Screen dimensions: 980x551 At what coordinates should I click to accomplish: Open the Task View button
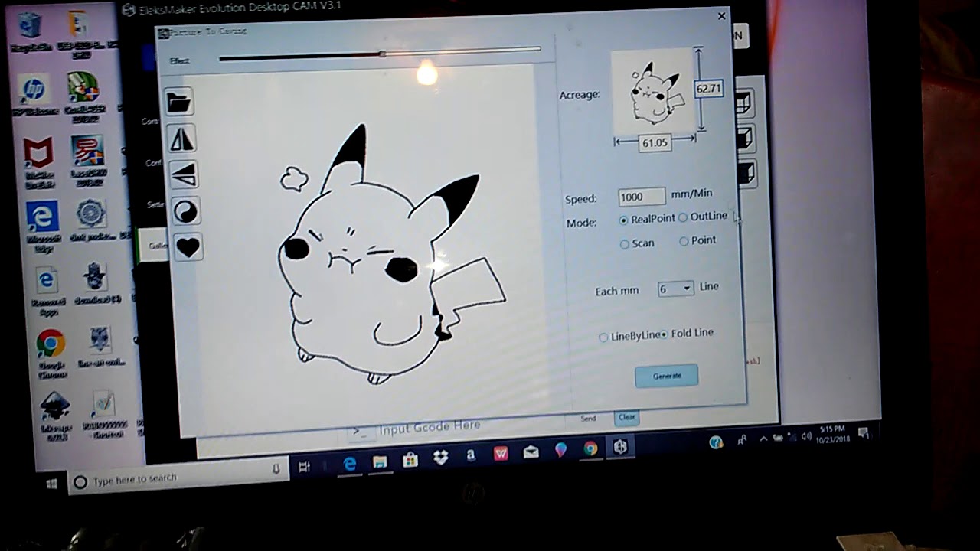[x=304, y=467]
